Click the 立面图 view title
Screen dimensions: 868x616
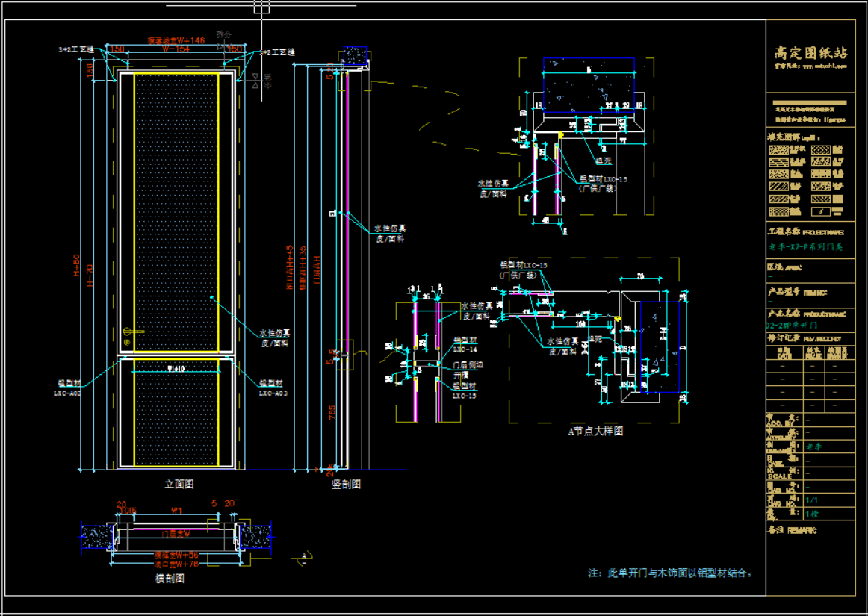179,485
